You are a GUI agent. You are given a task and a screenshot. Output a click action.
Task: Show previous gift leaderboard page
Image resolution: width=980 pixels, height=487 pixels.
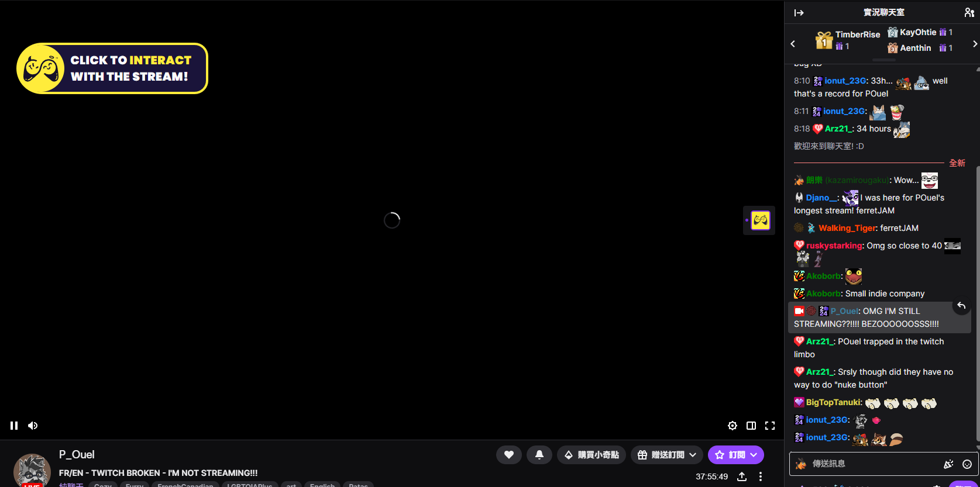[x=793, y=44]
